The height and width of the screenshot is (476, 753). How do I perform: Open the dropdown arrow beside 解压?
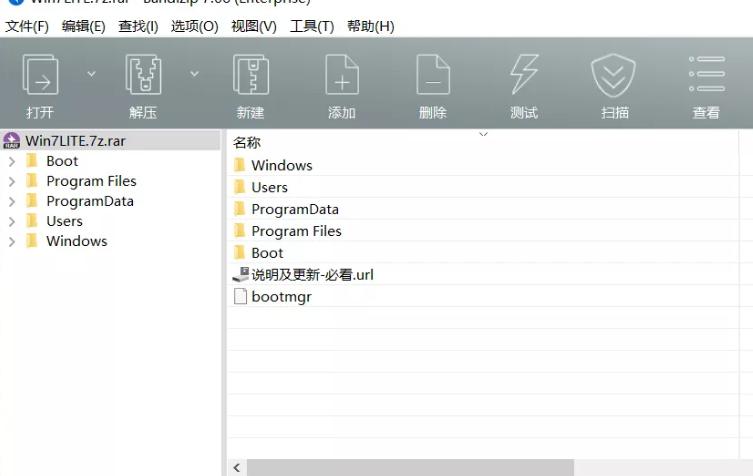click(x=194, y=73)
